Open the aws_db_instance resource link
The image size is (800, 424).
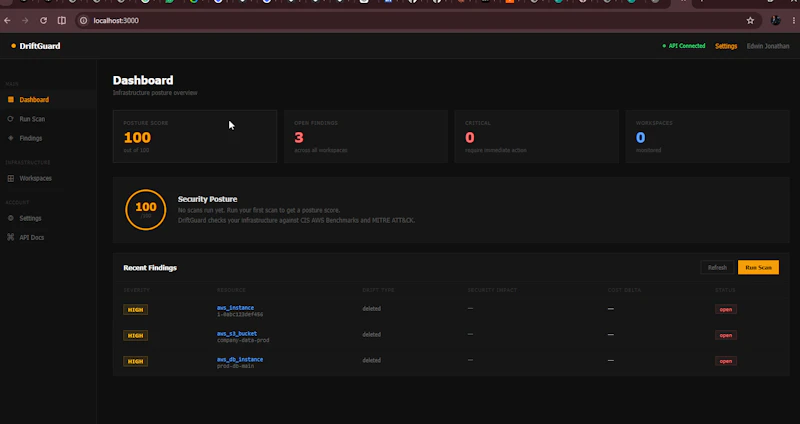tap(240, 359)
